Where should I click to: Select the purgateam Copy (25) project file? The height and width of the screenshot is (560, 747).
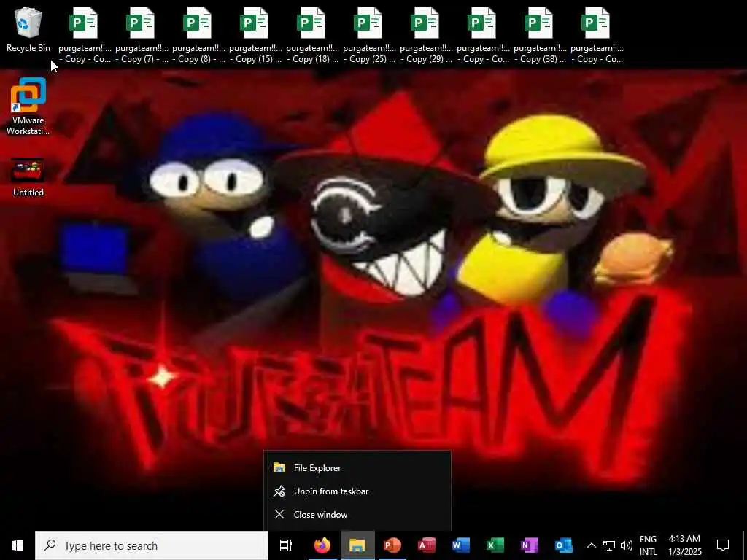coord(369,35)
